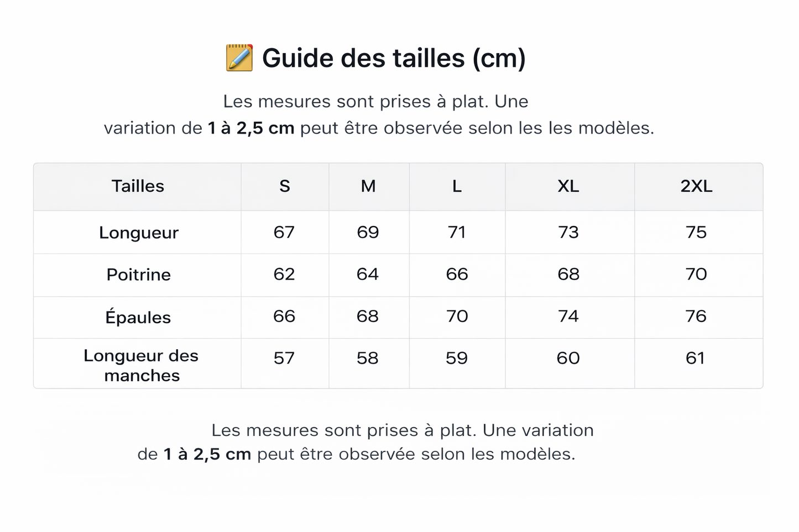The image size is (799, 532).
Task: Click the 2XL size column header
Action: (696, 186)
